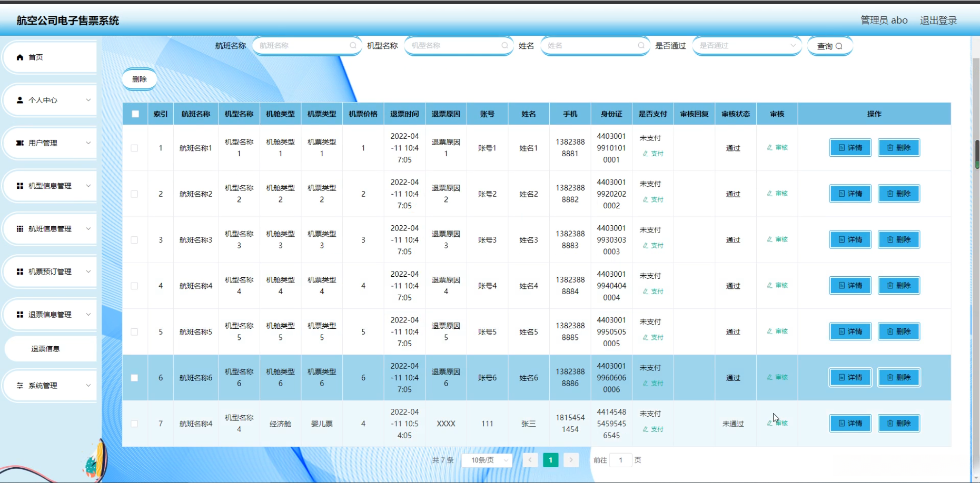Select the checkbox for row 7
Screen dimensions: 980x483
pos(135,424)
